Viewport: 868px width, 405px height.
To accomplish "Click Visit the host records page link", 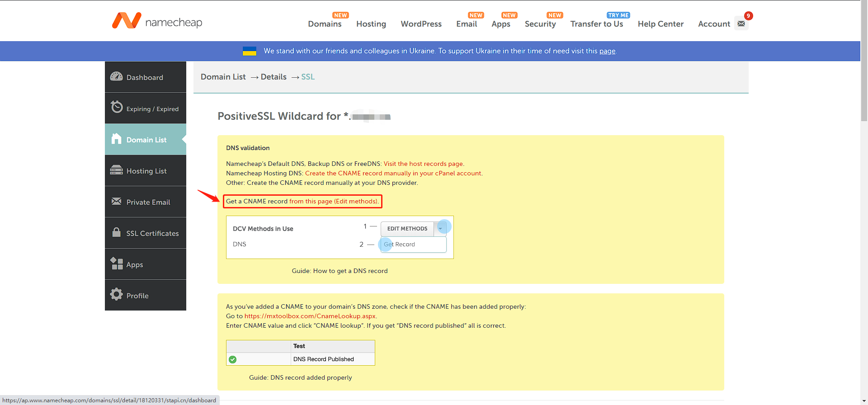I will point(423,164).
